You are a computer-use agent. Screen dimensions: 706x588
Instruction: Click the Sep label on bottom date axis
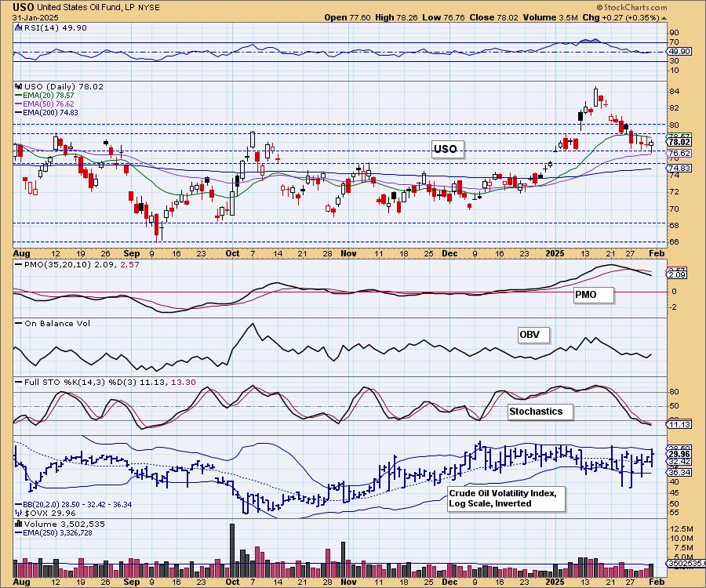click(132, 581)
